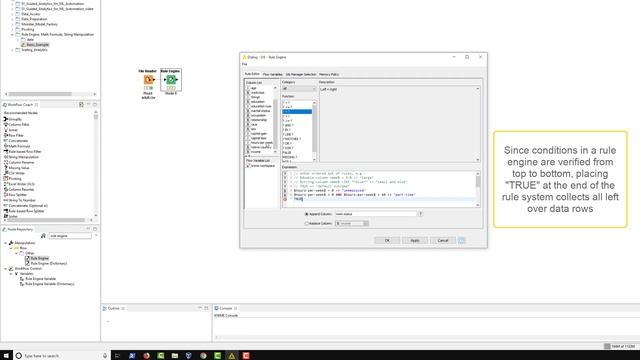Click Cancel button in dialog

click(x=443, y=240)
